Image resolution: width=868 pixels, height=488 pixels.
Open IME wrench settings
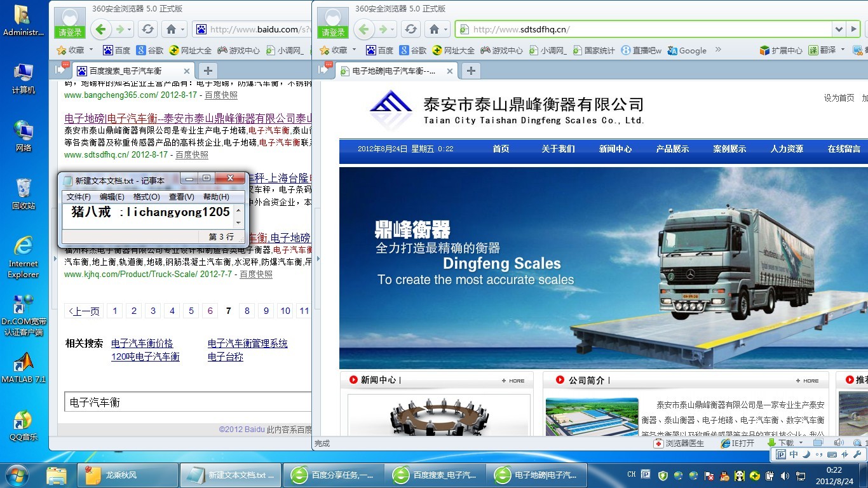pyautogui.click(x=857, y=454)
